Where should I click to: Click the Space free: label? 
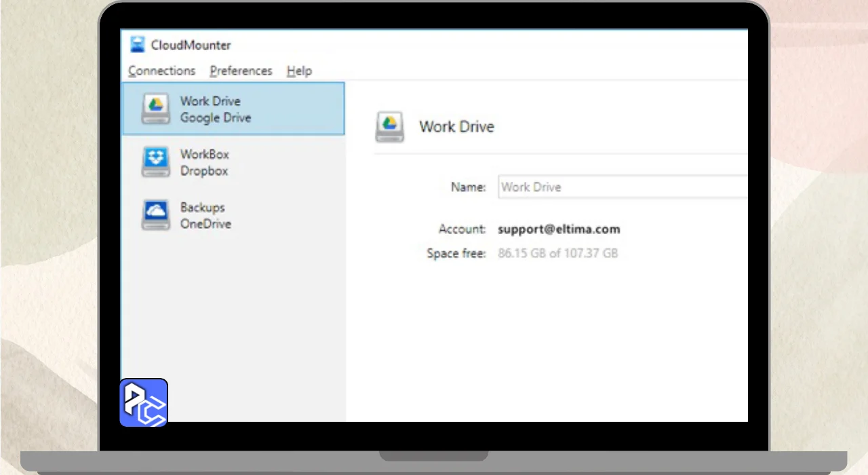(x=456, y=254)
